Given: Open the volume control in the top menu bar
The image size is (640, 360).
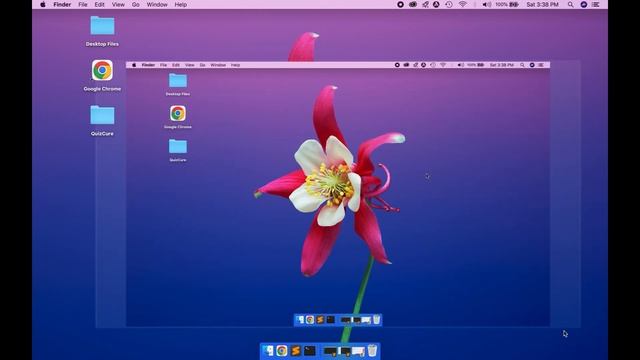Looking at the screenshot, I should [x=487, y=4].
